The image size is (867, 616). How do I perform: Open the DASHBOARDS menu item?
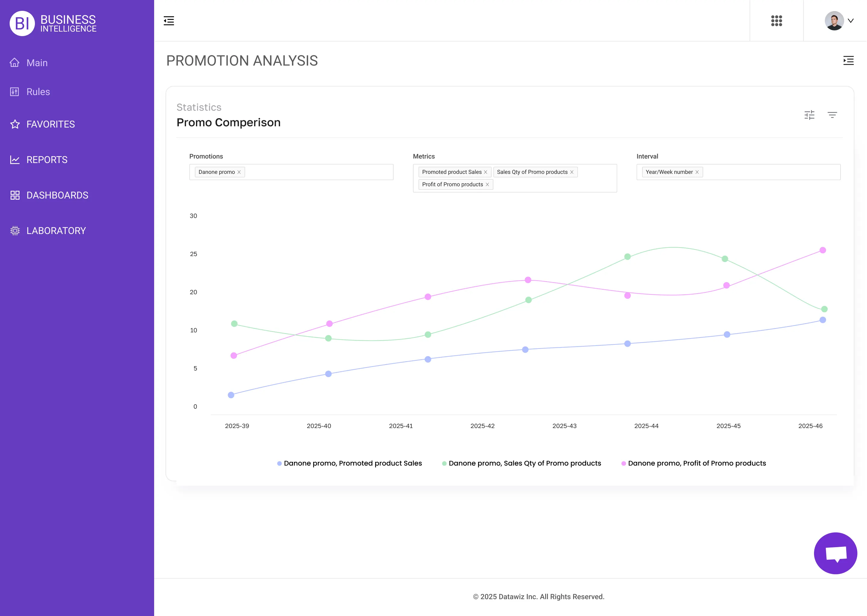click(57, 195)
